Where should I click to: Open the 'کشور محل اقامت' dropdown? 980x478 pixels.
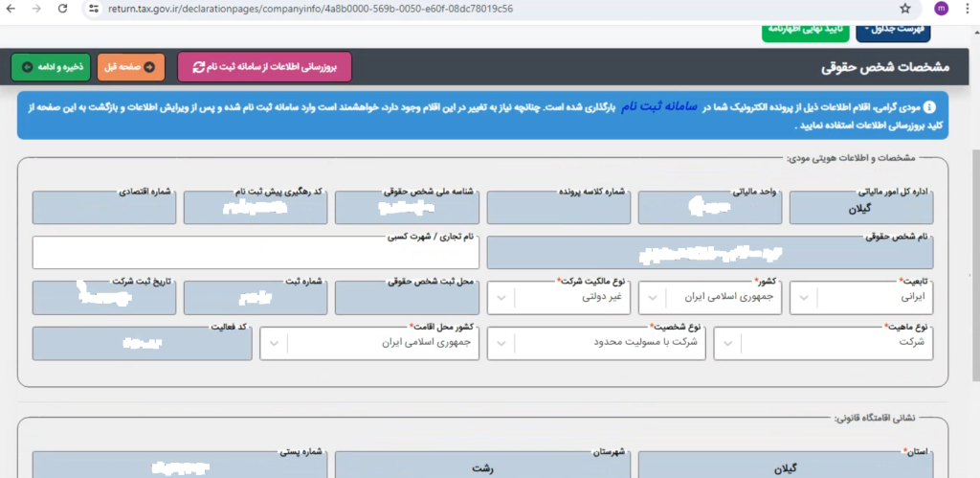(369, 343)
